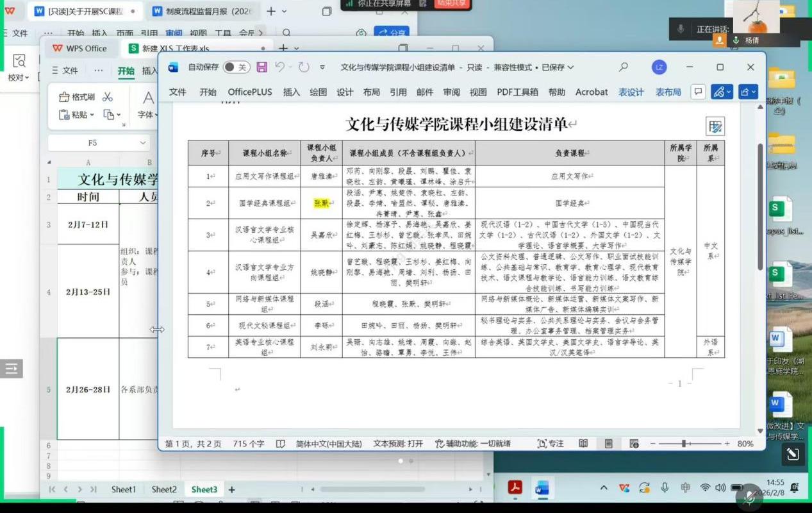Click the Save icon in Word title bar

(x=261, y=67)
